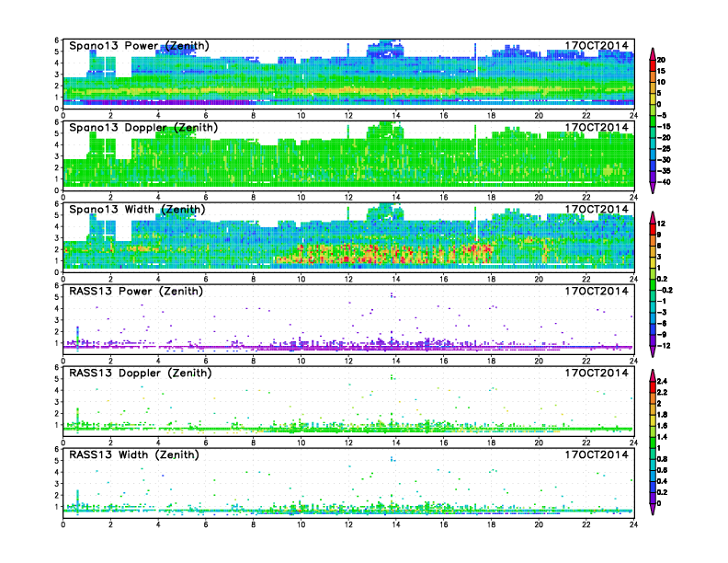Click the "Spano13 Doppler (Zenith)" panel title
The height and width of the screenshot is (563, 728).
coord(143,128)
